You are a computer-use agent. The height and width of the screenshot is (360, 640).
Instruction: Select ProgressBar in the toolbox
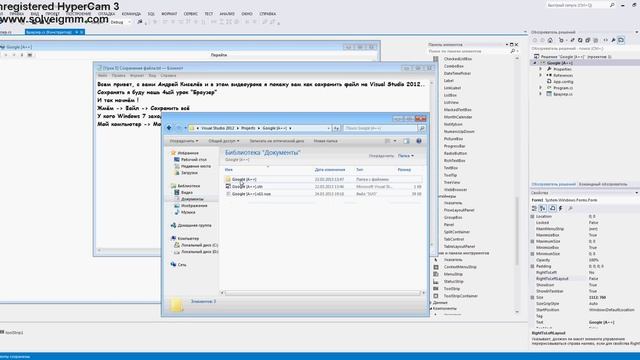tap(454, 146)
